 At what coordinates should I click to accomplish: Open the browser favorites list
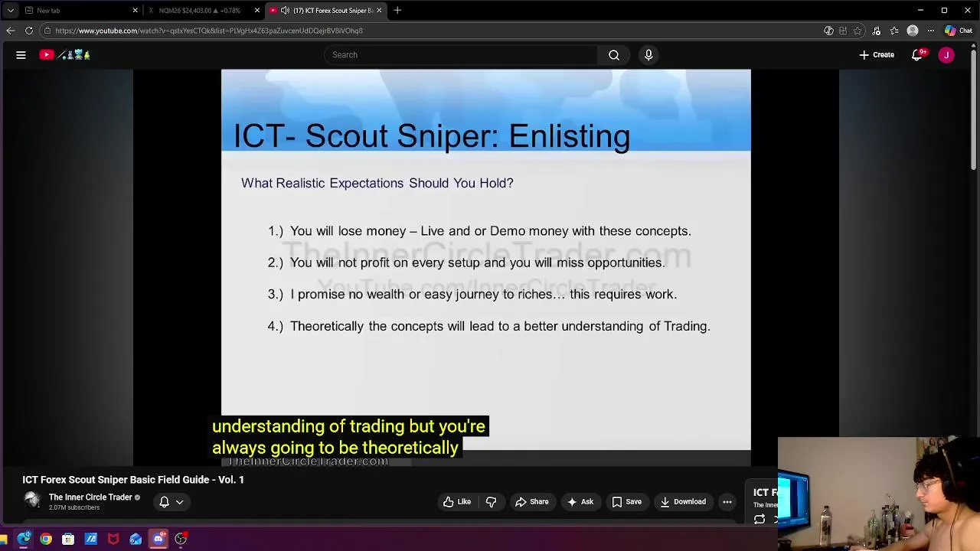[894, 31]
